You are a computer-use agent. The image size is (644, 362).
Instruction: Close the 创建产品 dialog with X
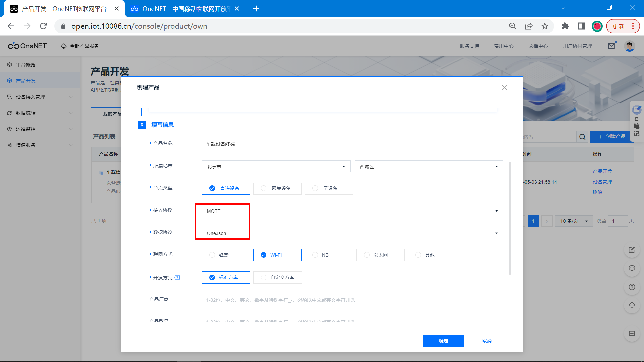tap(504, 87)
